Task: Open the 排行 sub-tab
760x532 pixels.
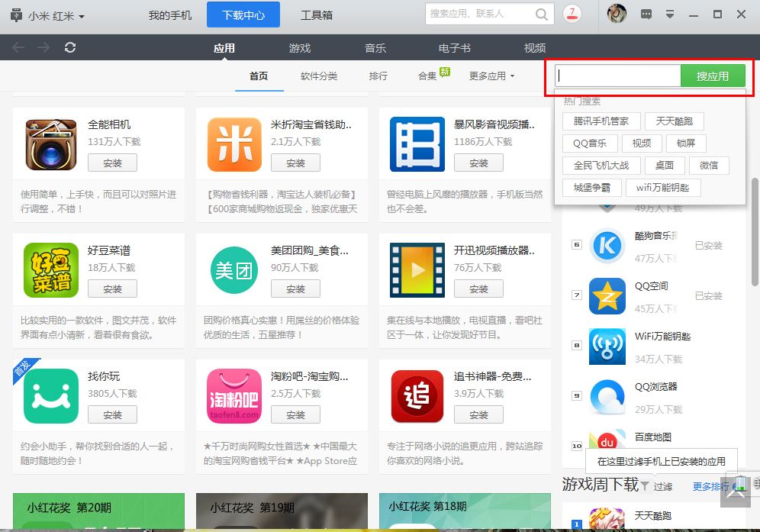Action: (378, 76)
